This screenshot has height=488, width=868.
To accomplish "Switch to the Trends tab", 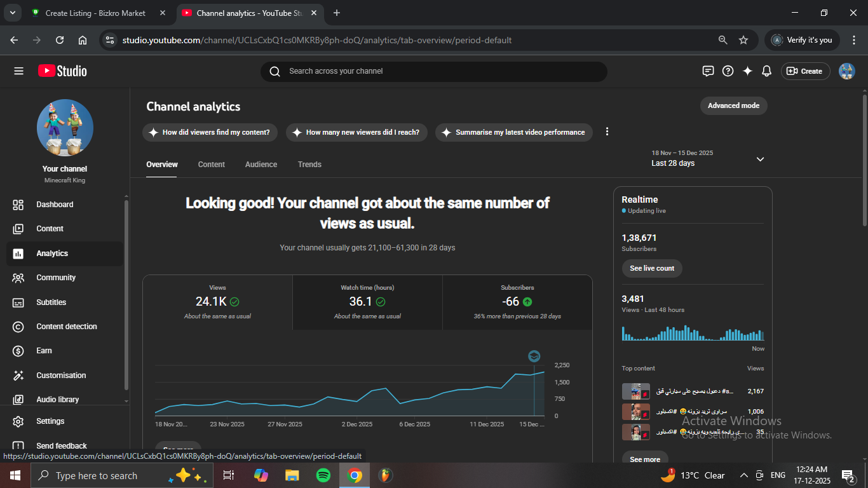I will 309,165.
